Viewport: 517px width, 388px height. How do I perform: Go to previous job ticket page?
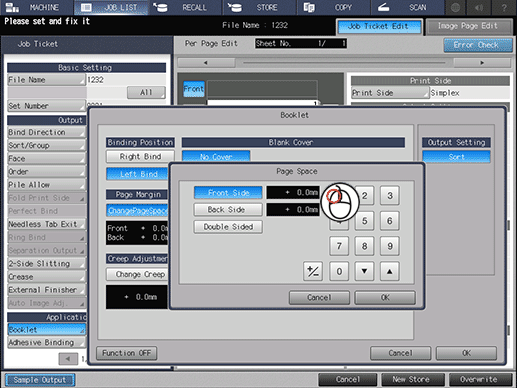(68, 359)
